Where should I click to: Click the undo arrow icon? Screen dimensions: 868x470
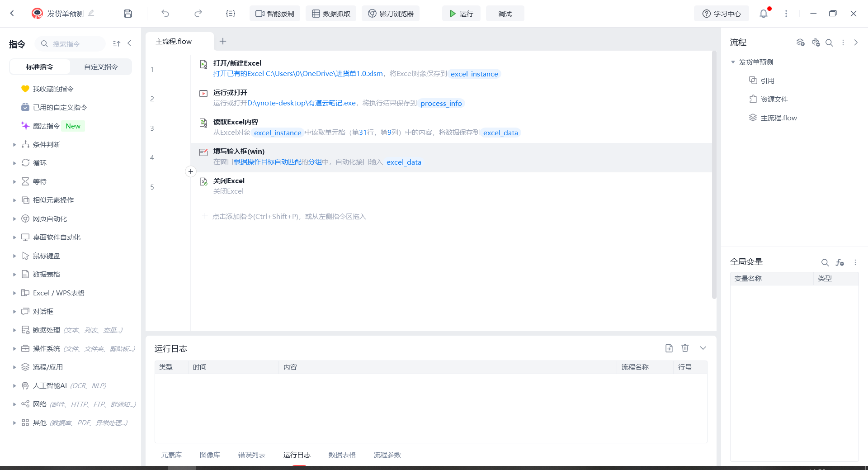tap(165, 14)
